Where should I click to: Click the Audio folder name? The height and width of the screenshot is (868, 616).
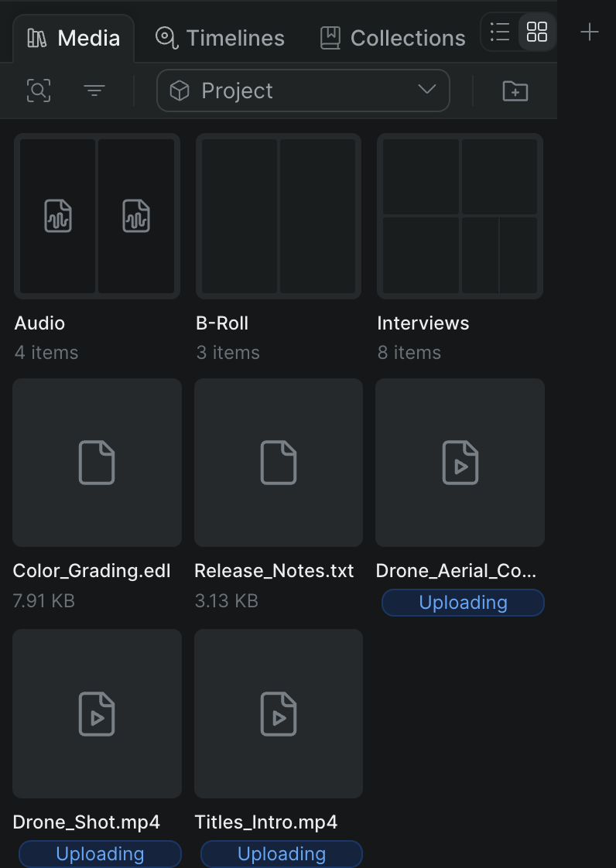point(40,323)
